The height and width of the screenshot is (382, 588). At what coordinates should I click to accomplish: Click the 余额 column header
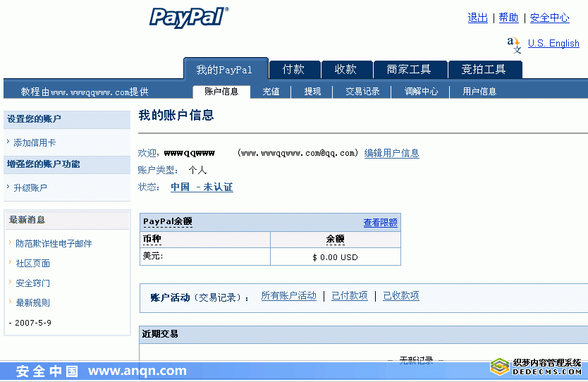336,239
